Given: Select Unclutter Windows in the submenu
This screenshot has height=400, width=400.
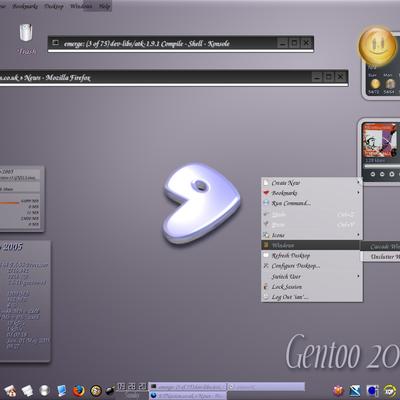Looking at the screenshot, I should (x=381, y=257).
